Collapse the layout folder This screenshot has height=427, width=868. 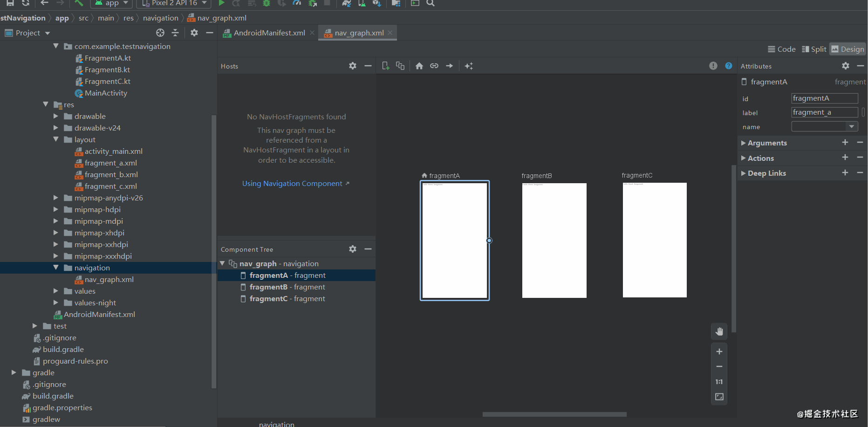pyautogui.click(x=56, y=139)
